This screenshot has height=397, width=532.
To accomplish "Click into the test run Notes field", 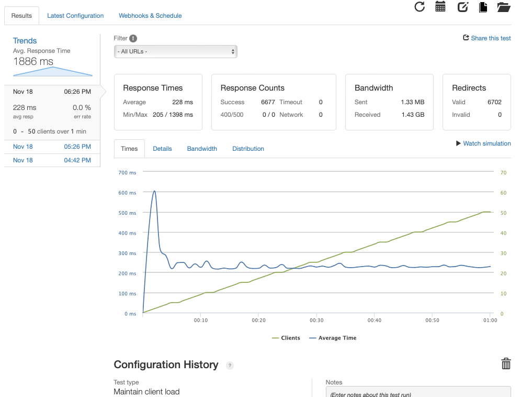I will coord(417,392).
